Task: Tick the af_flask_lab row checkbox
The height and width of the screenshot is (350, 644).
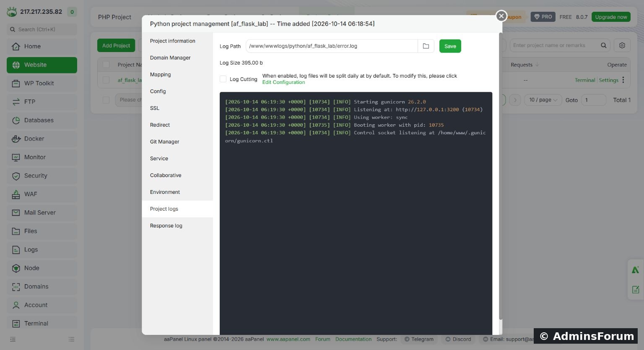Action: (x=106, y=80)
